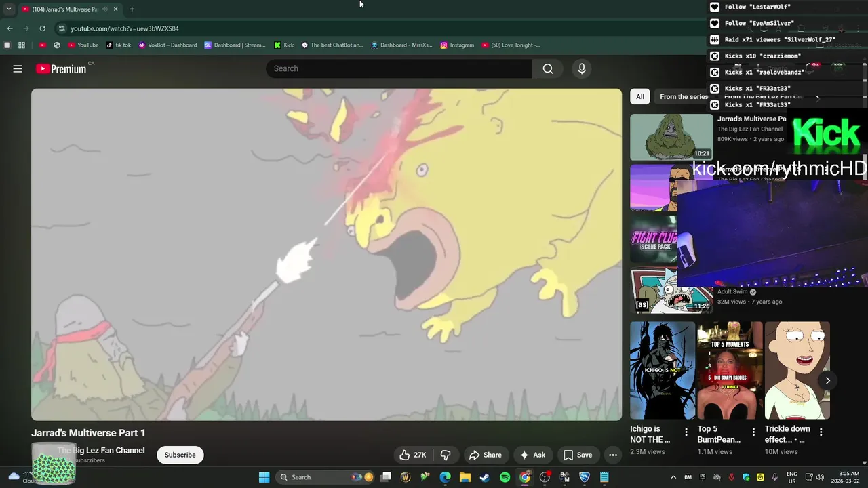
Task: Open the Notepad taskbar icon
Action: click(604, 477)
